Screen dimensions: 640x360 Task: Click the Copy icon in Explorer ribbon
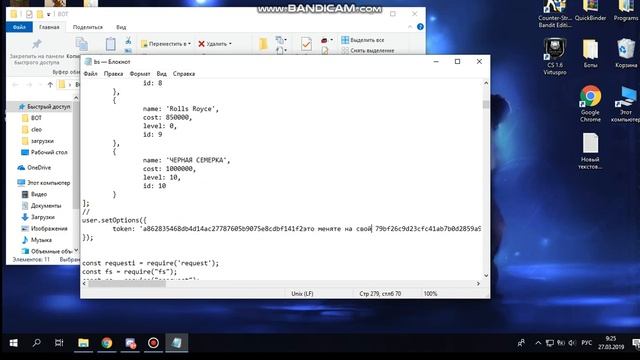coord(82,44)
